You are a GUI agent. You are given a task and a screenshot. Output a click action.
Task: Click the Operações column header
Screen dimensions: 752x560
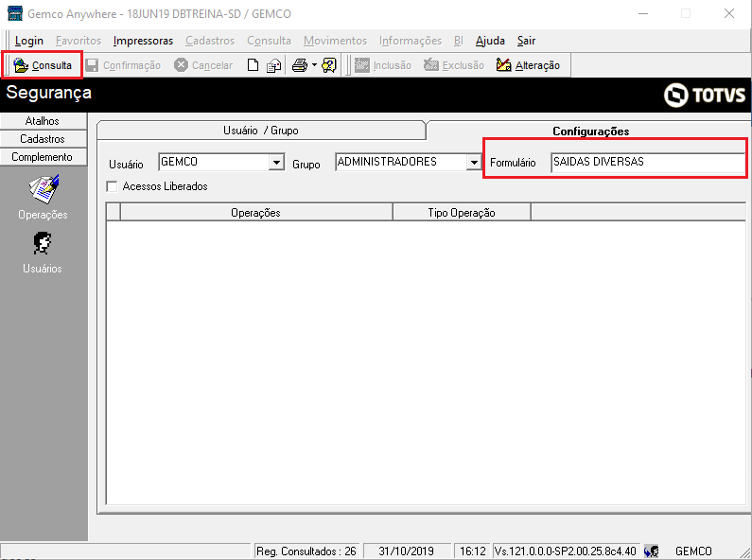(256, 213)
